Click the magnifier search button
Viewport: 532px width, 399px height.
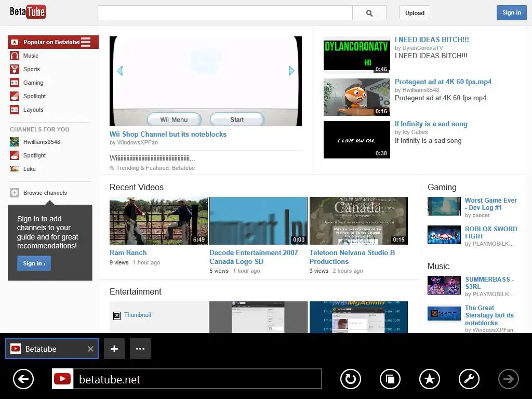pos(369,13)
